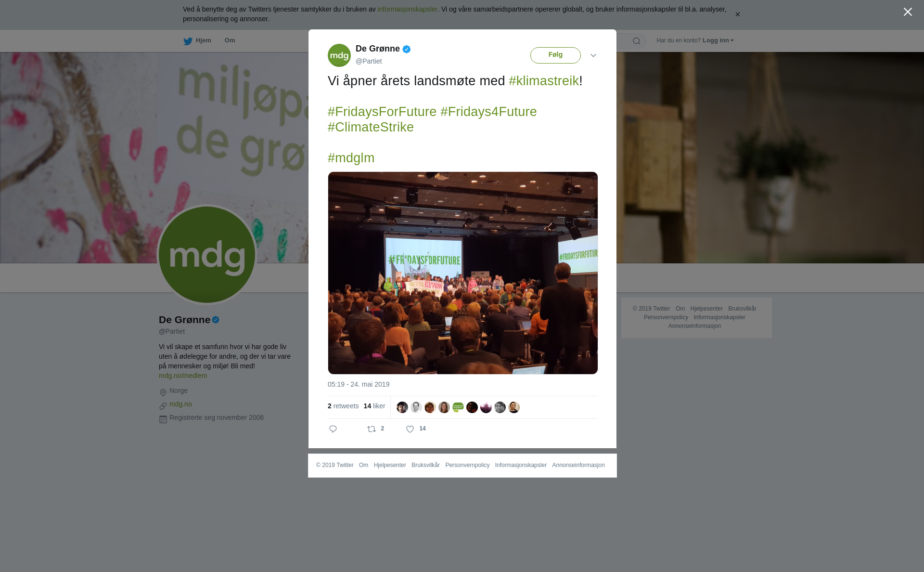The height and width of the screenshot is (572, 924).
Task: Expand the tweet options chevron
Action: (x=593, y=56)
